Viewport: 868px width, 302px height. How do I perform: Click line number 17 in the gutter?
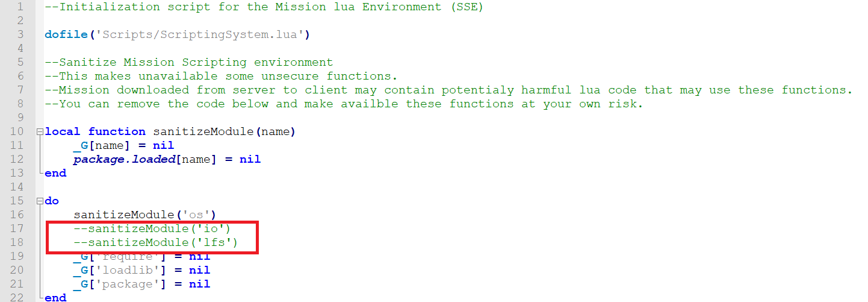click(x=17, y=229)
